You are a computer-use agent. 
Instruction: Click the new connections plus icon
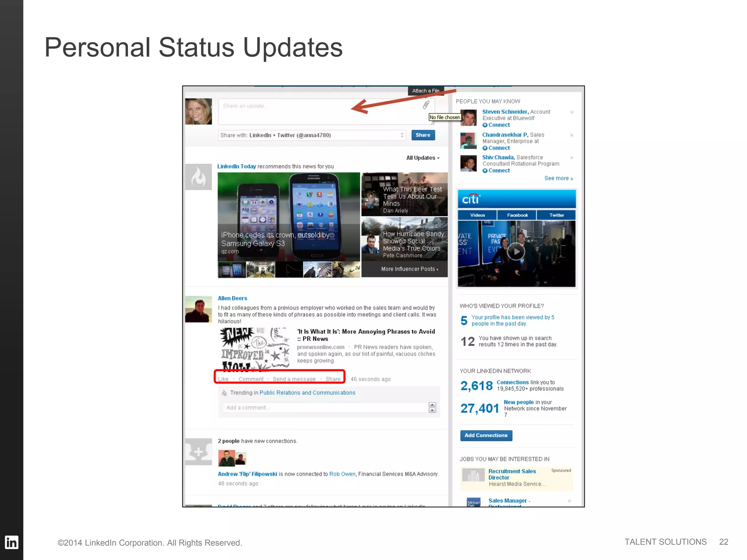(198, 452)
